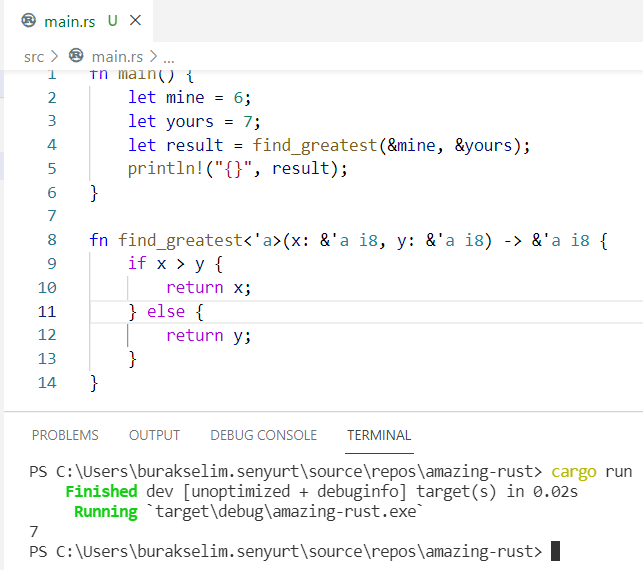
Task: Show the DEBUG CONSOLE tab
Action: pyautogui.click(x=263, y=435)
